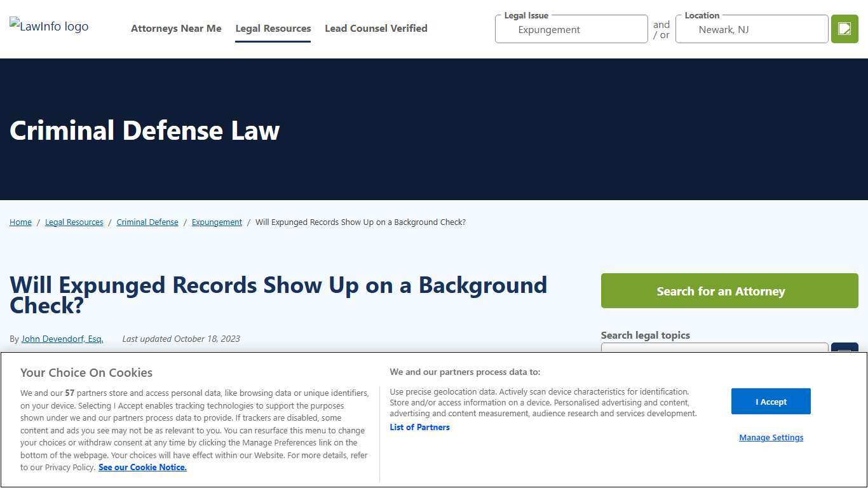The width and height of the screenshot is (868, 488).
Task: Click the Location field showing Newark, NJ
Action: click(751, 29)
